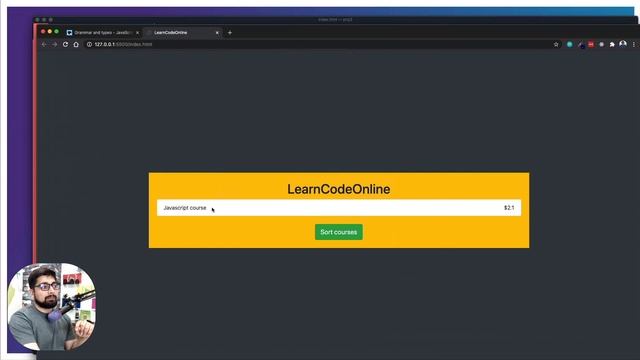Open the browser home page

point(76,44)
